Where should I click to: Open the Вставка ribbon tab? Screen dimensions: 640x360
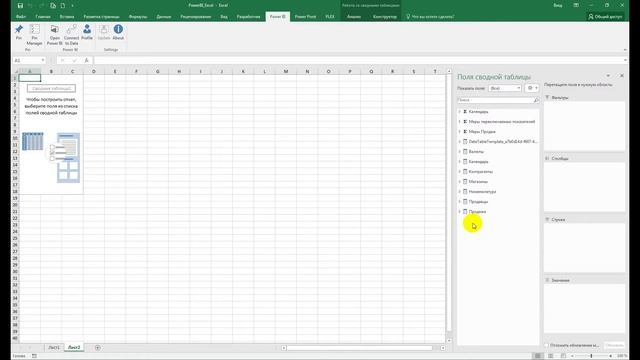pos(67,17)
